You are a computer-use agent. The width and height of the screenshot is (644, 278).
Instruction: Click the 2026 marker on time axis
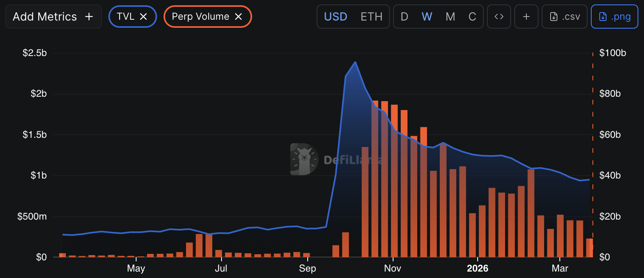[x=478, y=268]
